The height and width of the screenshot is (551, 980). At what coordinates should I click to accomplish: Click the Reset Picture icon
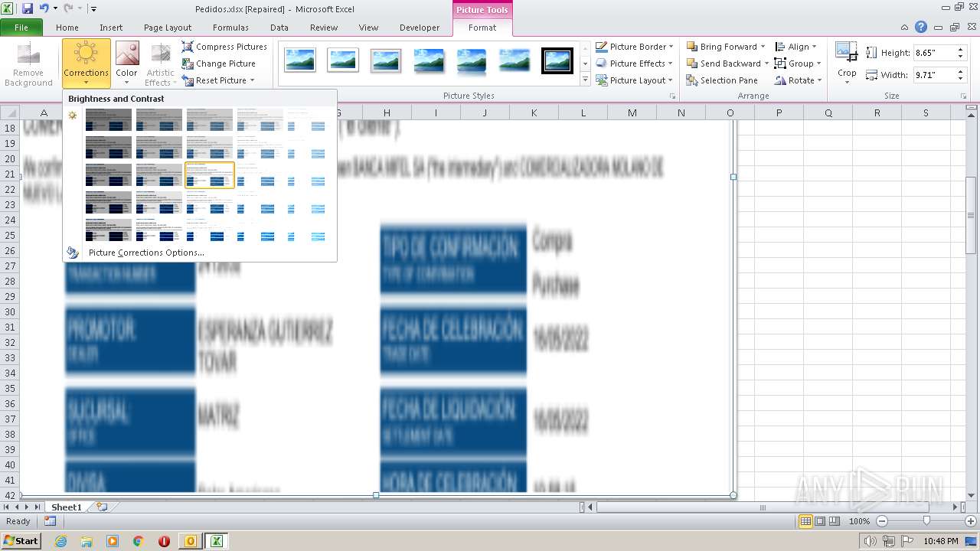[188, 80]
